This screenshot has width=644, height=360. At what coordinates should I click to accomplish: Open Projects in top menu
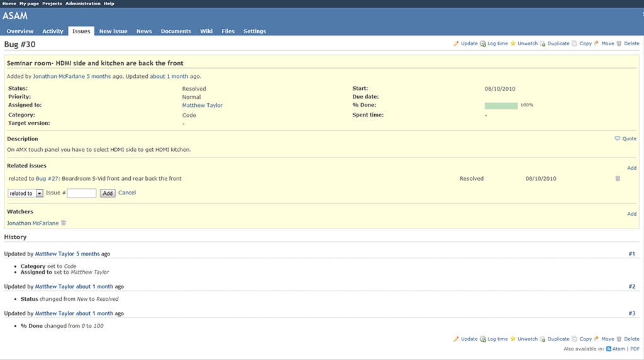52,3
